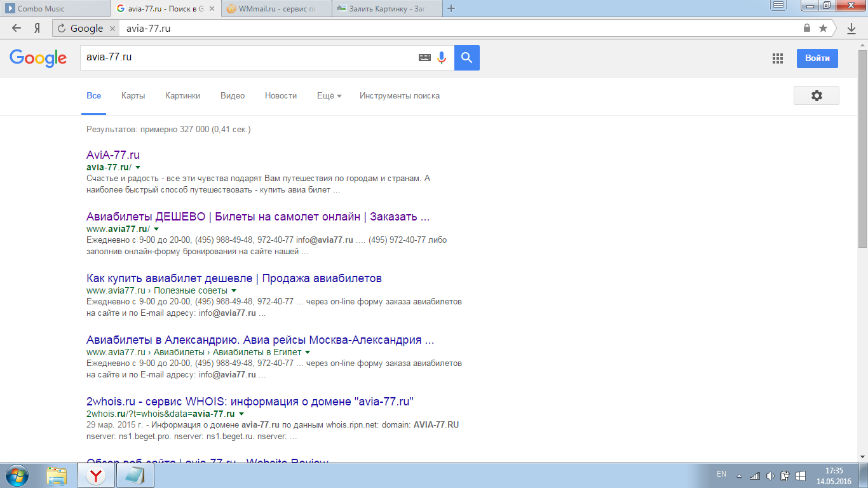Screen dimensions: 868x488
Task: Open the network signal tray icon
Action: (755, 476)
